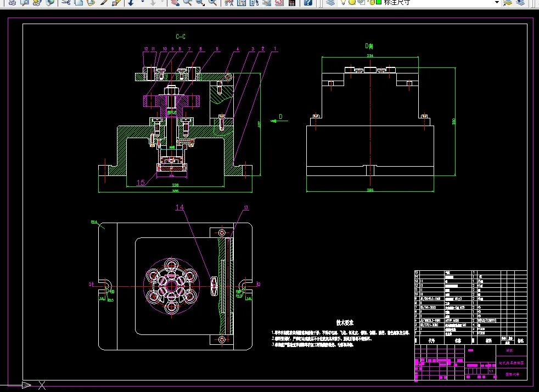Open the Sheet Set Manager icon

point(266,2)
